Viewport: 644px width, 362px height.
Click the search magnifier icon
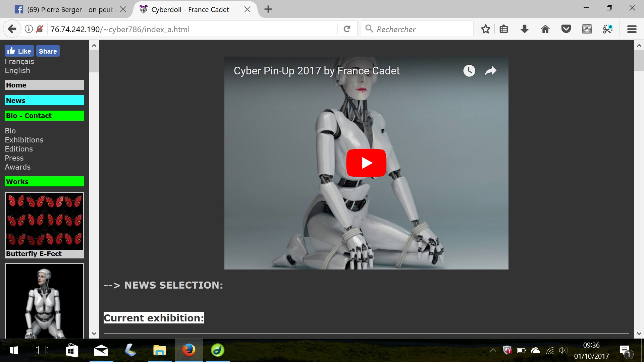click(x=369, y=29)
